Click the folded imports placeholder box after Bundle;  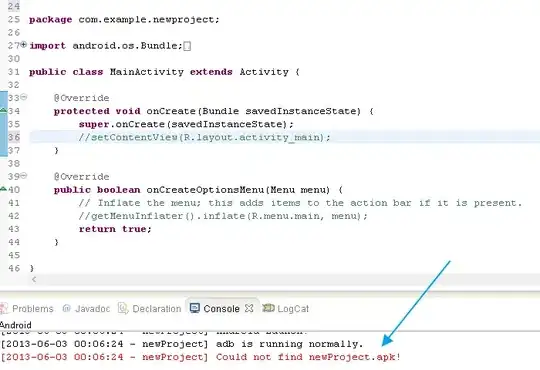click(x=187, y=46)
